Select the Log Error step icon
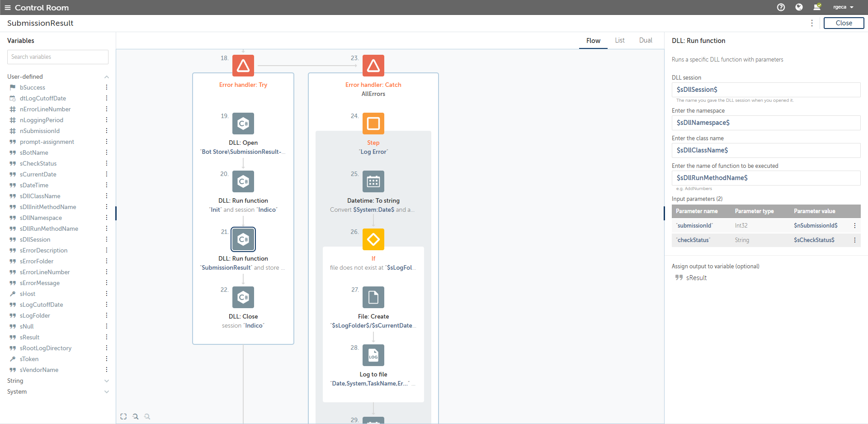 373,124
